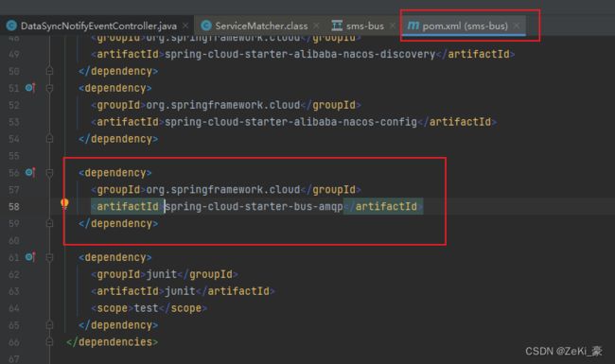Viewport: 615px width, 364px height.
Task: Click the junit artifactId value on line 63
Action: pyautogui.click(x=180, y=291)
